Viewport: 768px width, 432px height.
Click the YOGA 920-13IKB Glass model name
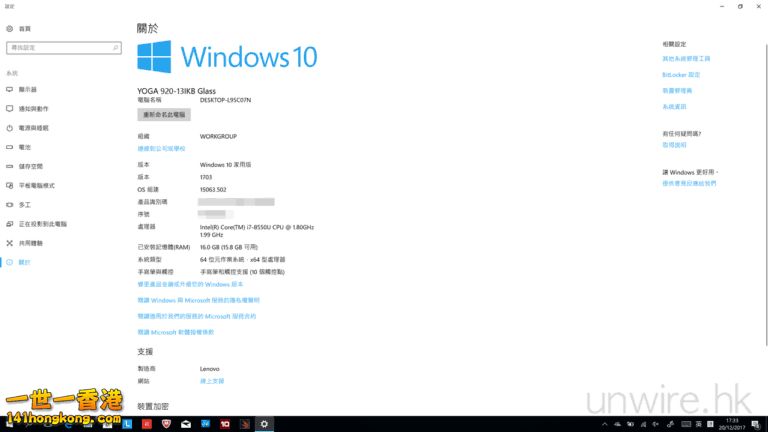tap(176, 91)
